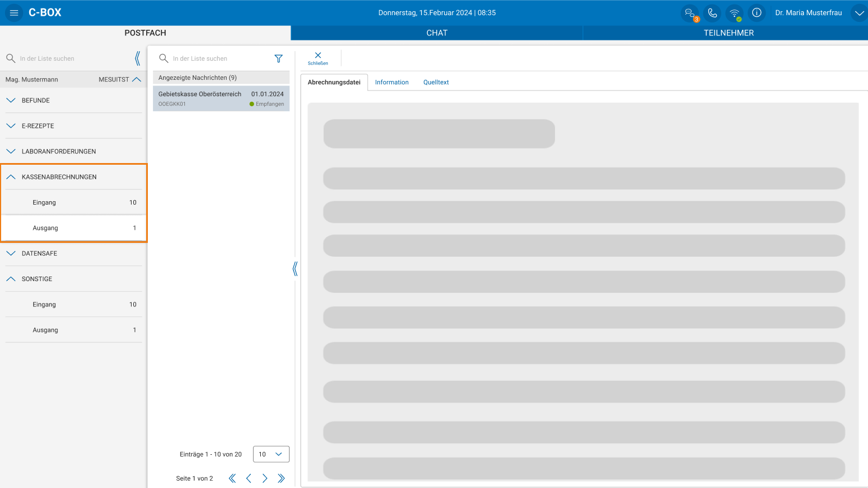Open Eingang under SONSTIGE

coord(74,305)
